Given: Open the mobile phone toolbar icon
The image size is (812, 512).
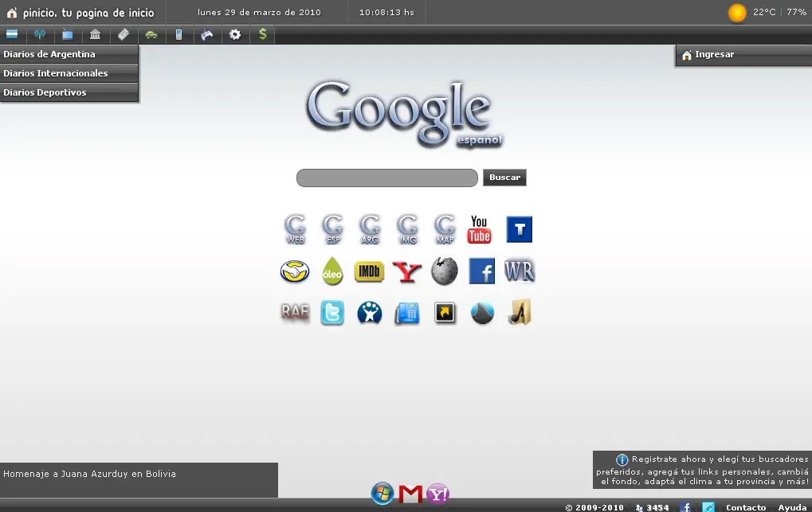Looking at the screenshot, I should point(178,34).
